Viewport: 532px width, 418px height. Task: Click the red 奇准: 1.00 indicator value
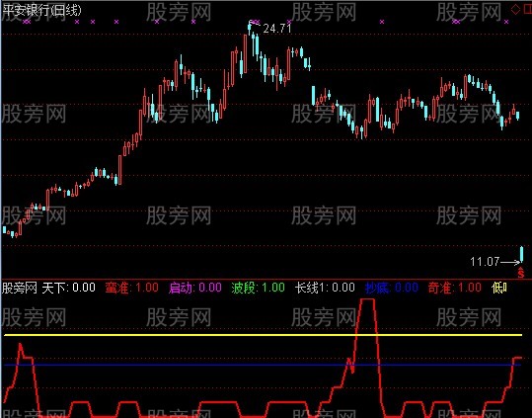tap(455, 288)
